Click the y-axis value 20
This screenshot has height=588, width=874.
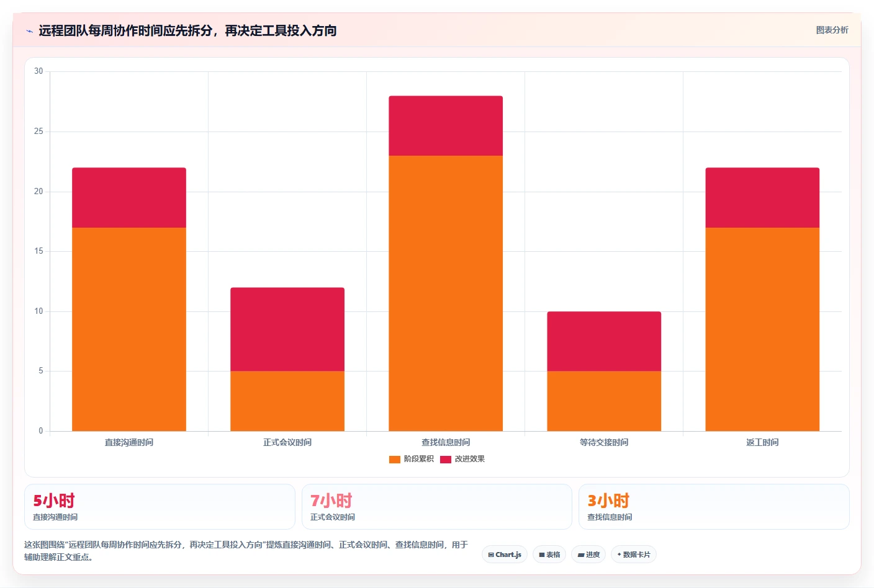[38, 192]
